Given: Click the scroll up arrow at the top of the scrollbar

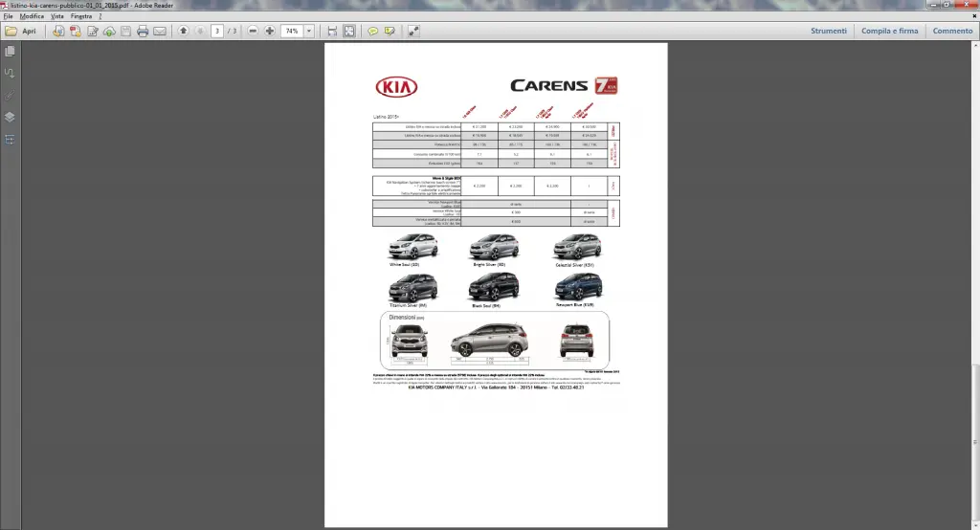Looking at the screenshot, I should (x=975, y=46).
